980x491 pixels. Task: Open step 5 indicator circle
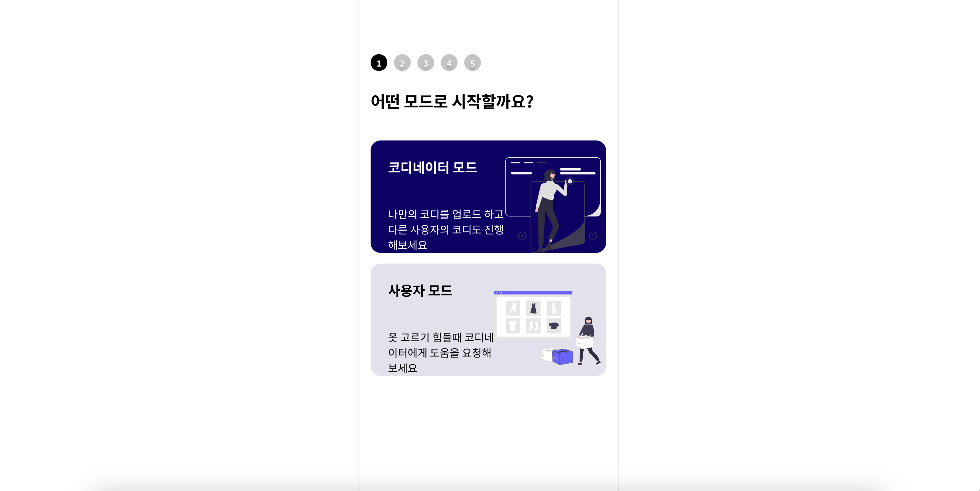[472, 63]
